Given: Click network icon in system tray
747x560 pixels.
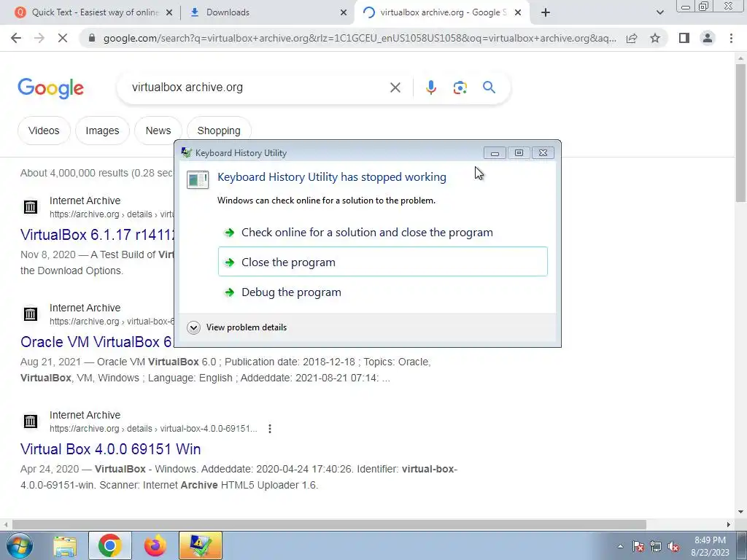Looking at the screenshot, I should 656,546.
